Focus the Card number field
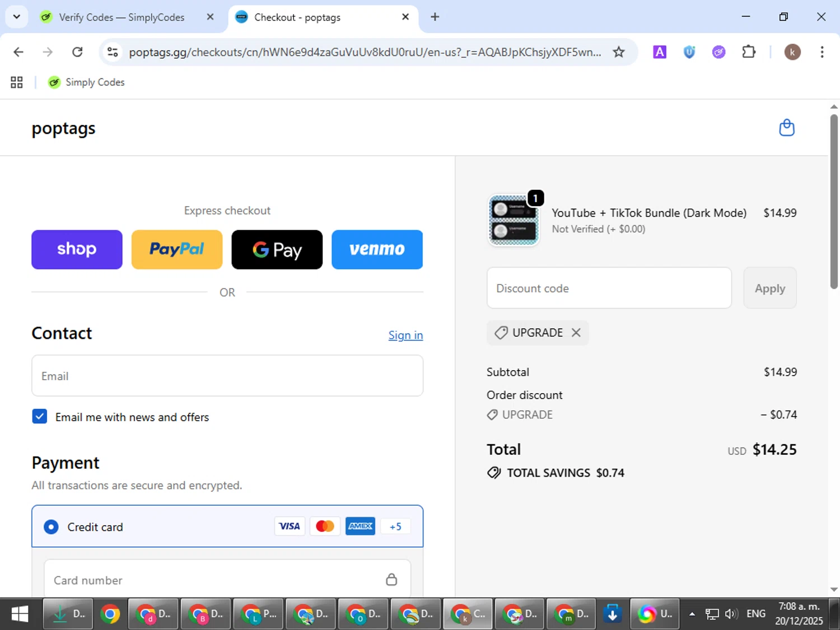This screenshot has height=630, width=840. tap(227, 580)
